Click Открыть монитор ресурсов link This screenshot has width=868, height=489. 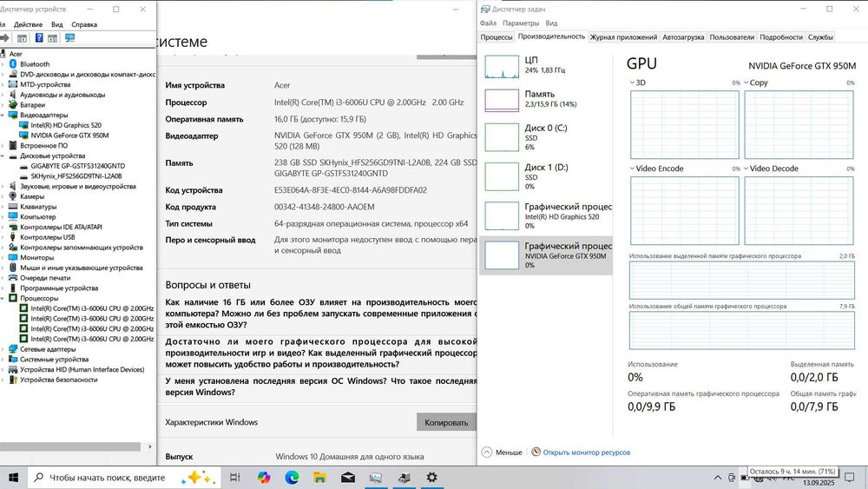click(586, 453)
